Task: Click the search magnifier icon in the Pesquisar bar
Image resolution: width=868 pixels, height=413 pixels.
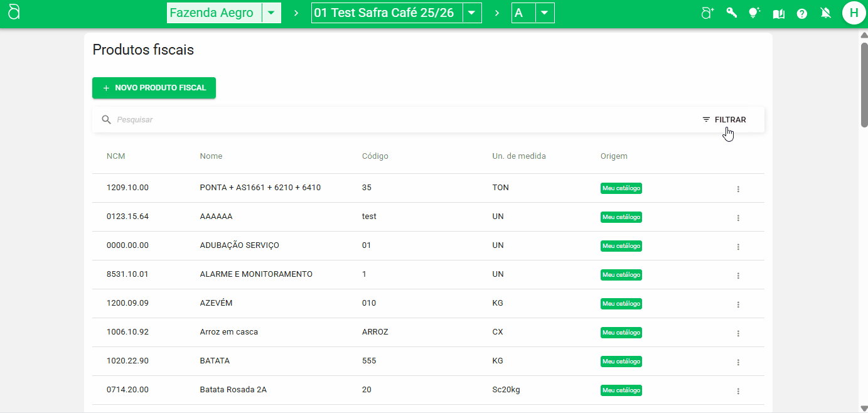Action: [106, 119]
